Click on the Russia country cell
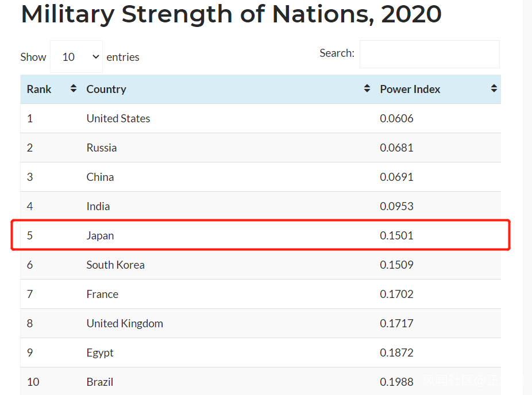The height and width of the screenshot is (395, 532). pos(102,148)
